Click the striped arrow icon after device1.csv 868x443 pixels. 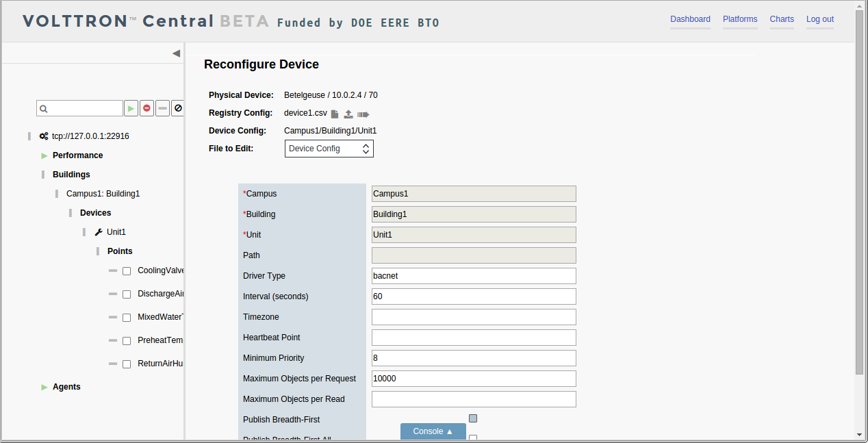click(363, 114)
